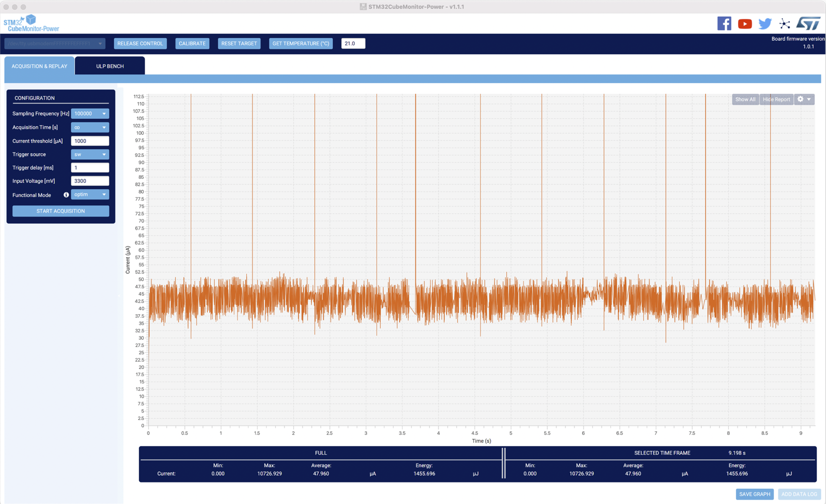Click the Selected Time Frame header
This screenshot has height=504, width=826.
coord(662,453)
